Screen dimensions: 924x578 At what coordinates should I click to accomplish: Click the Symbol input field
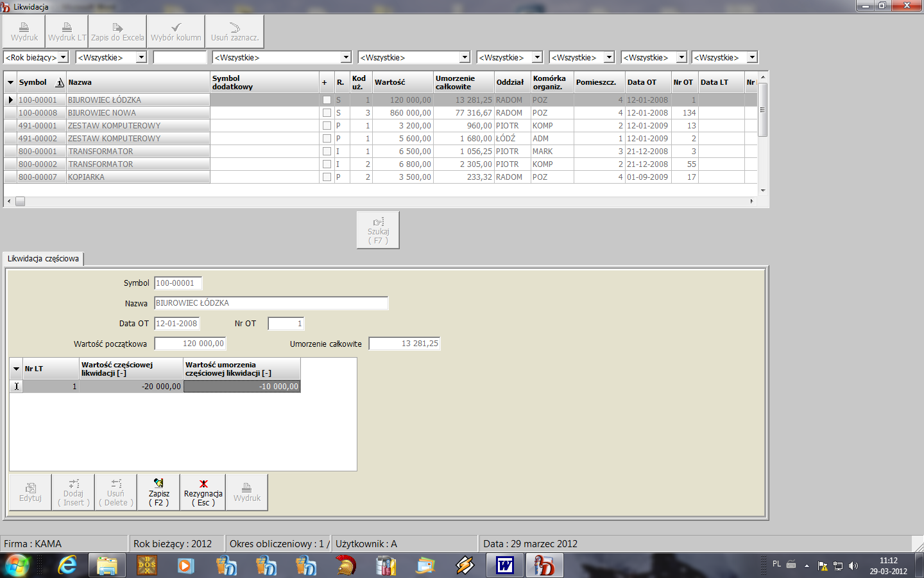tap(178, 283)
